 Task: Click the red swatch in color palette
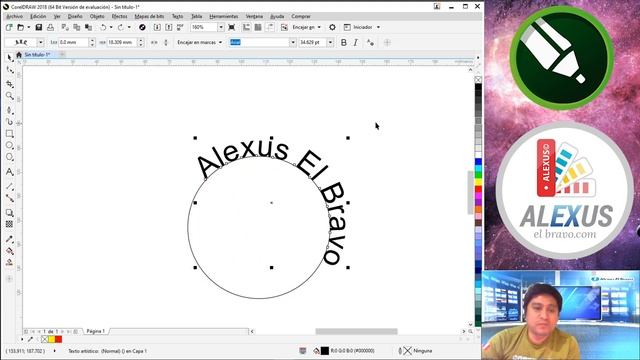478,189
